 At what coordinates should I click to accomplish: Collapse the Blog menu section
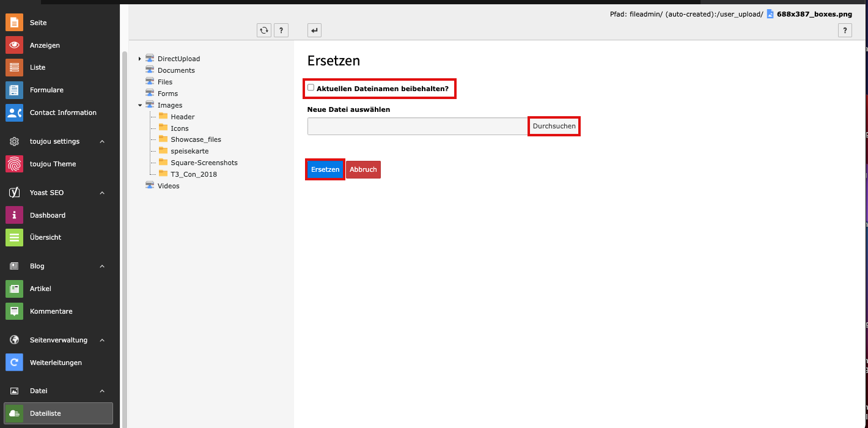pyautogui.click(x=102, y=266)
